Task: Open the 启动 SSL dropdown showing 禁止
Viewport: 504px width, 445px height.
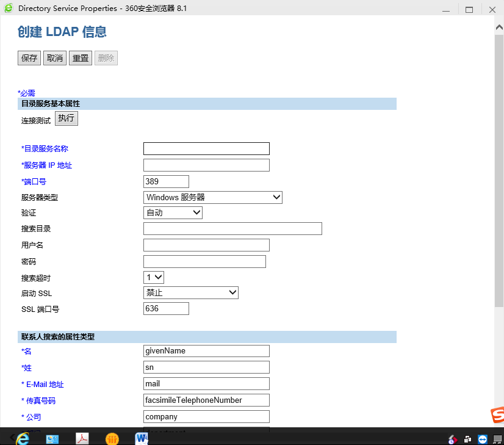Action: tap(190, 292)
